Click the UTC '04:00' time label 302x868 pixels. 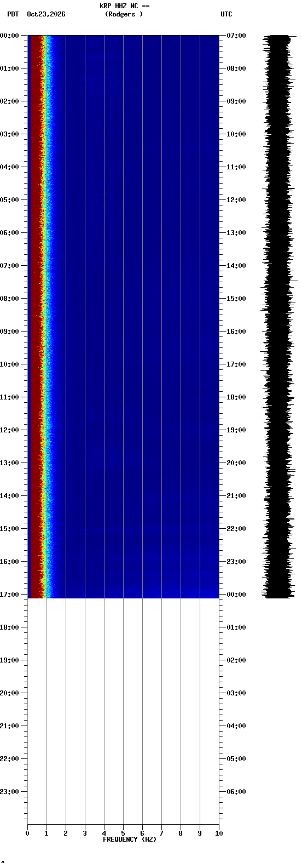(236, 726)
